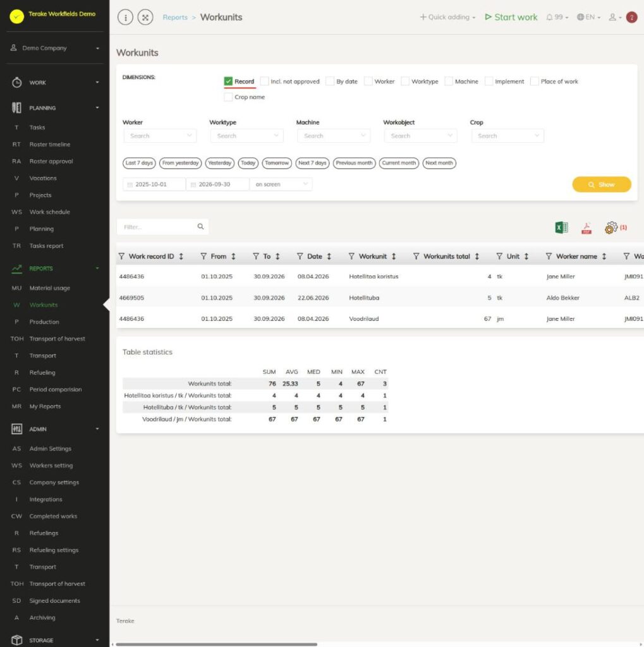Open Roster timeline in sidebar
This screenshot has width=644, height=647.
[x=49, y=145]
